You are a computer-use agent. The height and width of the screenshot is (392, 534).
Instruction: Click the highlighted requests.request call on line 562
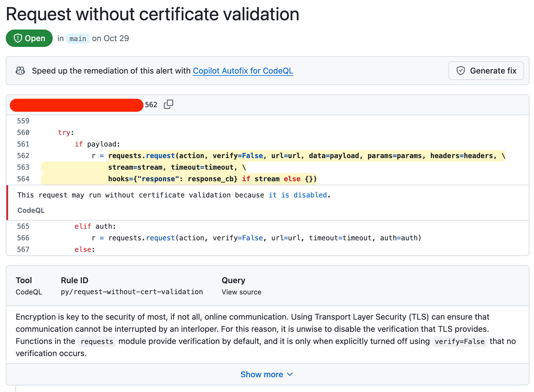point(142,156)
